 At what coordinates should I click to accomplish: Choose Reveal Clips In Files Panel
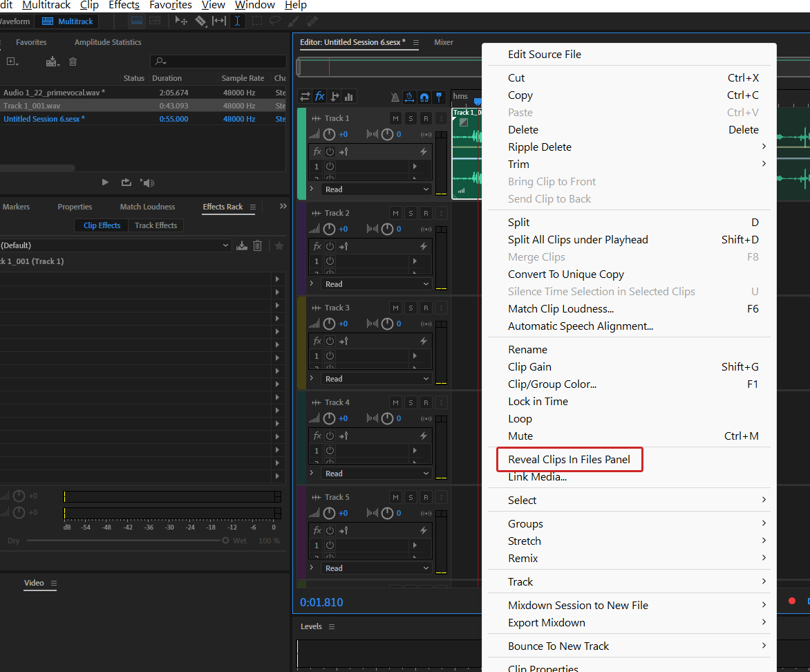569,459
